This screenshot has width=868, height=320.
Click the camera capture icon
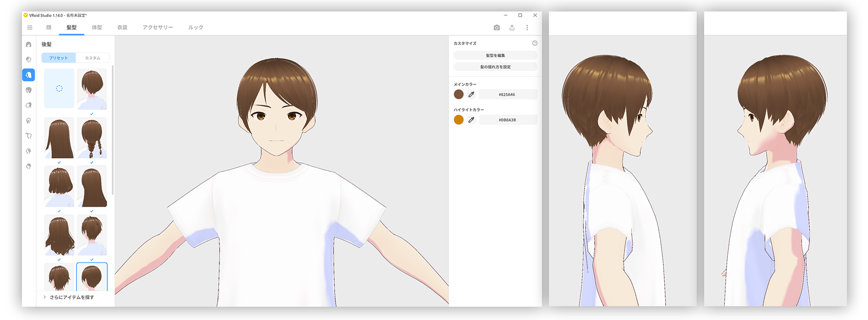pos(497,28)
